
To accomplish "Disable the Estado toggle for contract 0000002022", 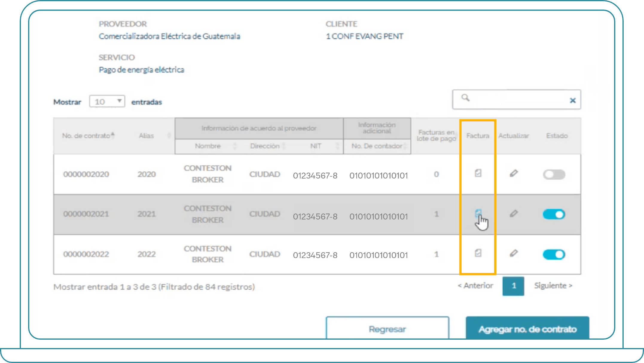I will pyautogui.click(x=554, y=254).
